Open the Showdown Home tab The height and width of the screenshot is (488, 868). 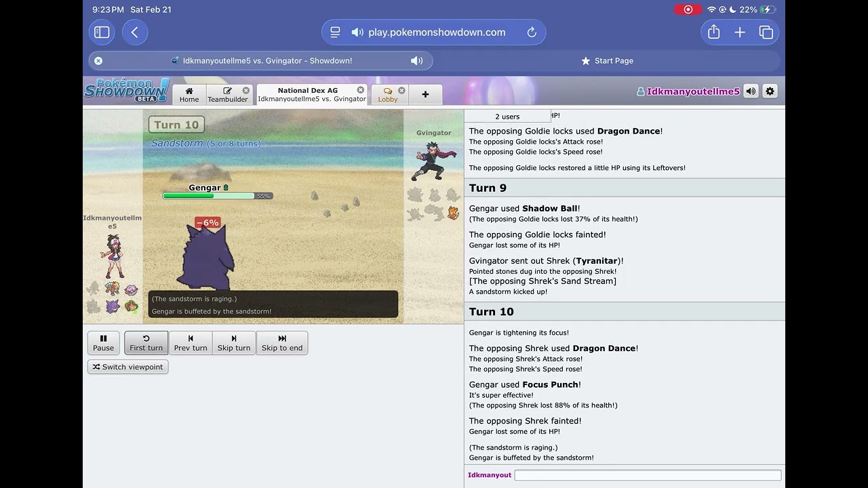189,95
